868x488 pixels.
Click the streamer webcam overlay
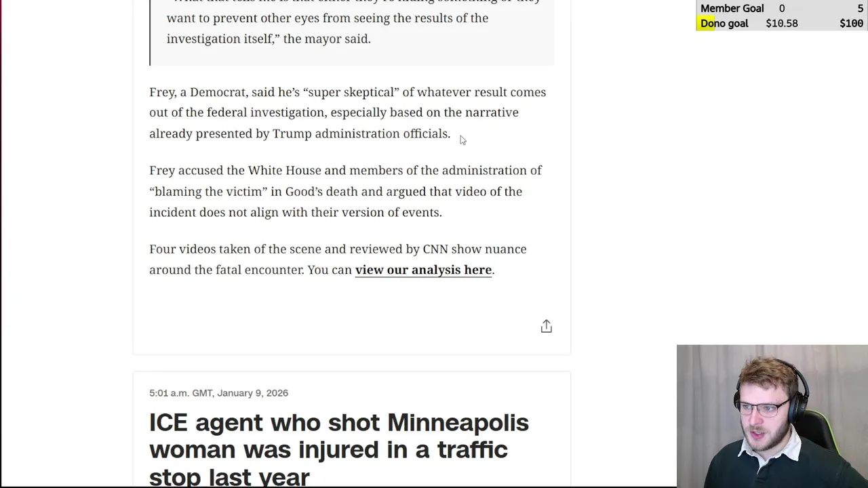pyautogui.click(x=772, y=416)
